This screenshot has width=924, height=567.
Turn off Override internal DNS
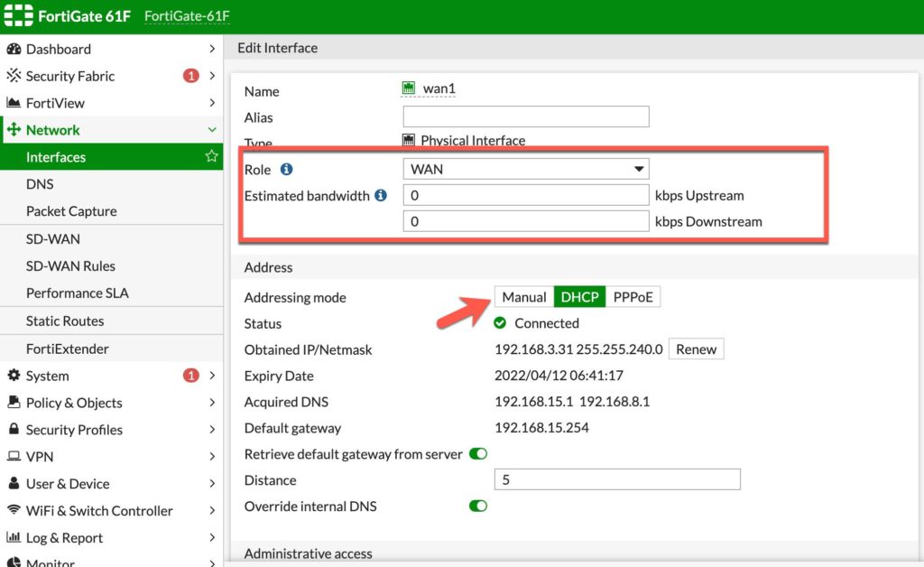coord(477,507)
